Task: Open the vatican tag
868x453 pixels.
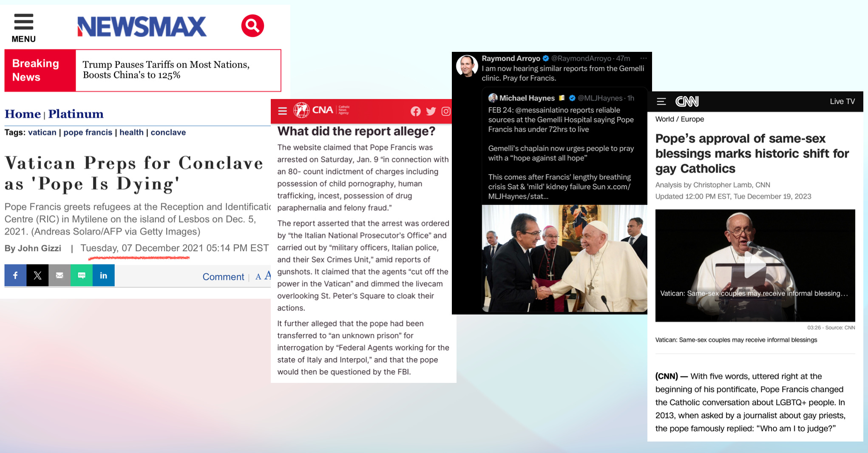Action: tap(42, 132)
